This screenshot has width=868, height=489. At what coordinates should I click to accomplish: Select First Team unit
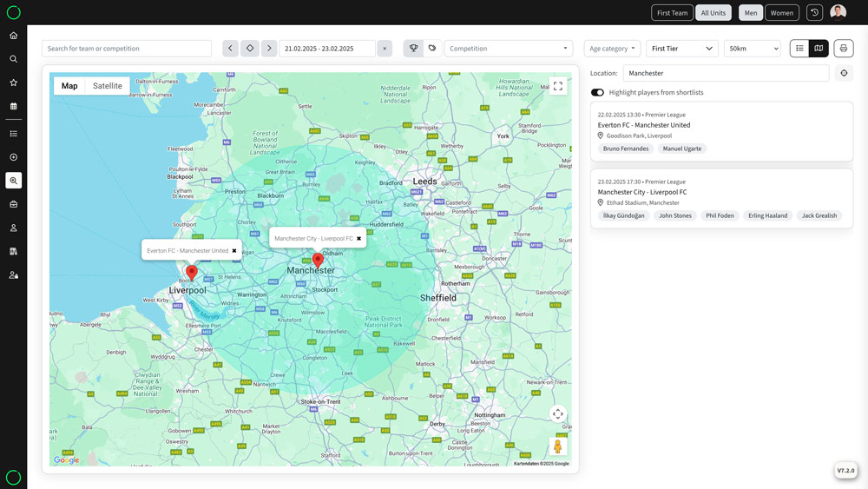[x=672, y=13]
